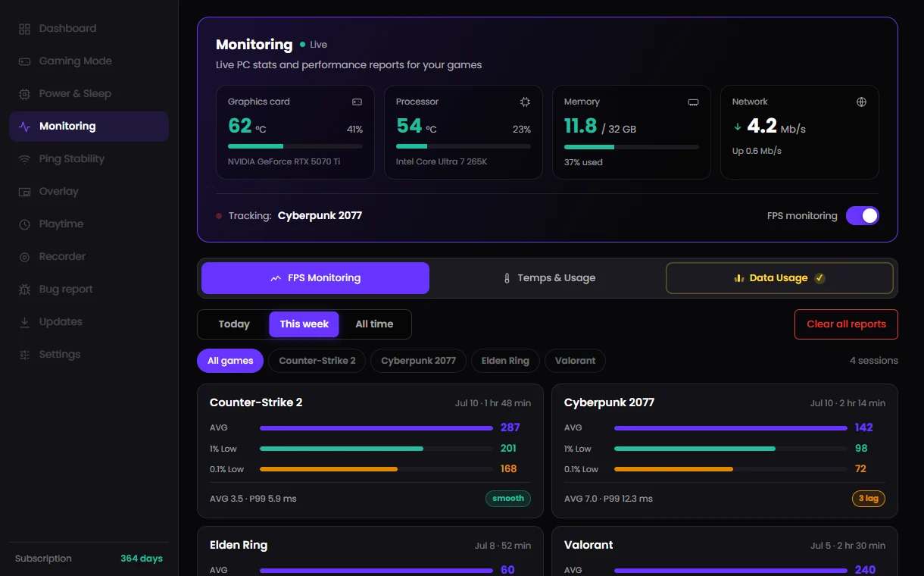Click the Tracking Cyberpunk 2077 label
Image resolution: width=924 pixels, height=576 pixels.
coord(295,216)
